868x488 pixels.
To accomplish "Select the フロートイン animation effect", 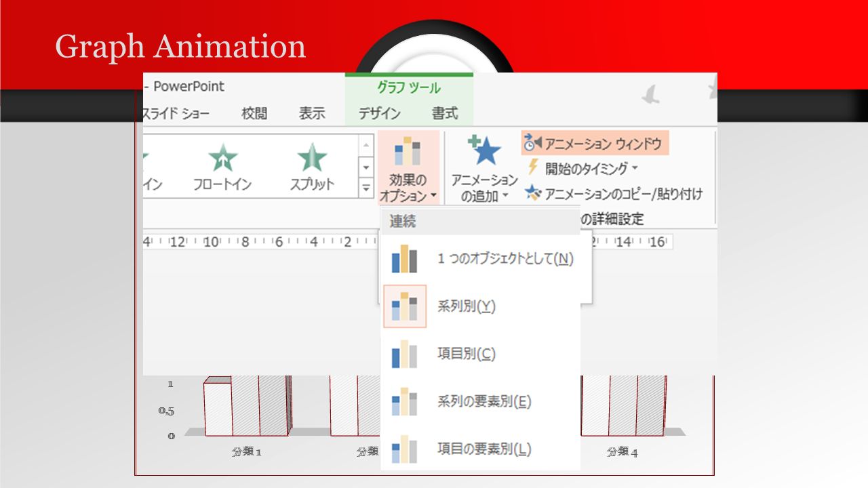I will pyautogui.click(x=222, y=167).
